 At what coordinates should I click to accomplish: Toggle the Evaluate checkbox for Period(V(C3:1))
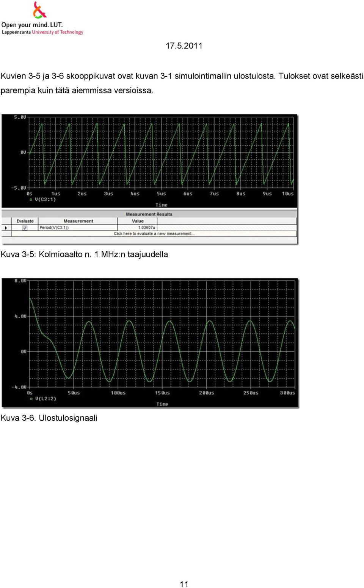(x=25, y=228)
